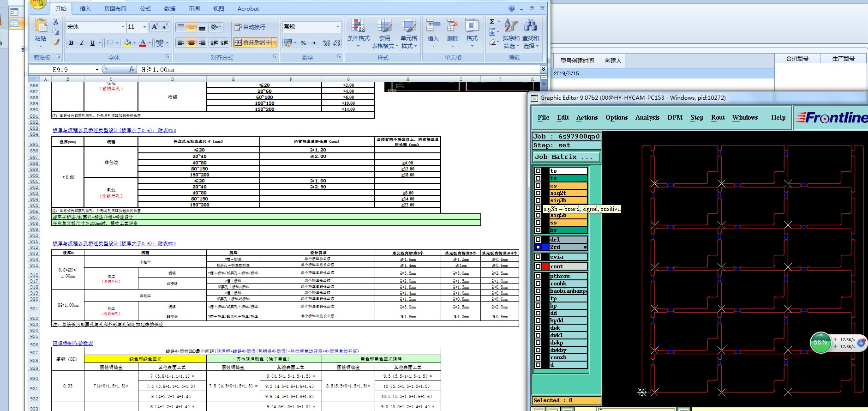Image resolution: width=868 pixels, height=411 pixels.
Task: Open the Analysis menu in Graphic Editor
Action: 647,117
